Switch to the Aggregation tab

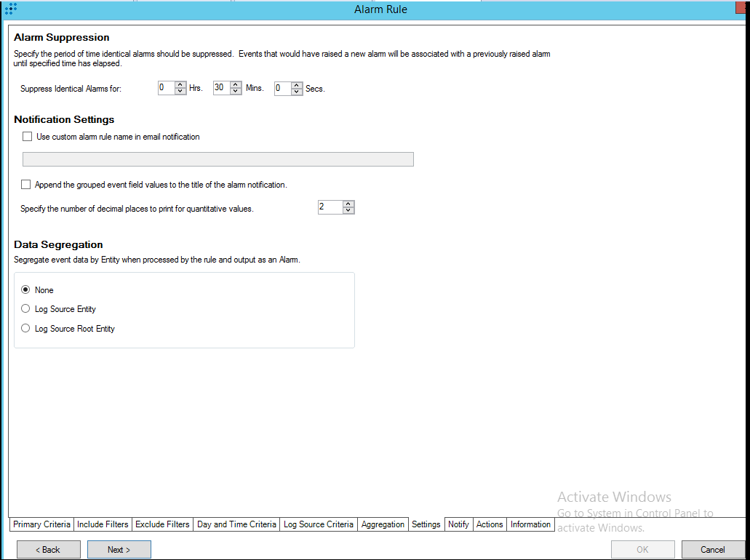coord(383,524)
